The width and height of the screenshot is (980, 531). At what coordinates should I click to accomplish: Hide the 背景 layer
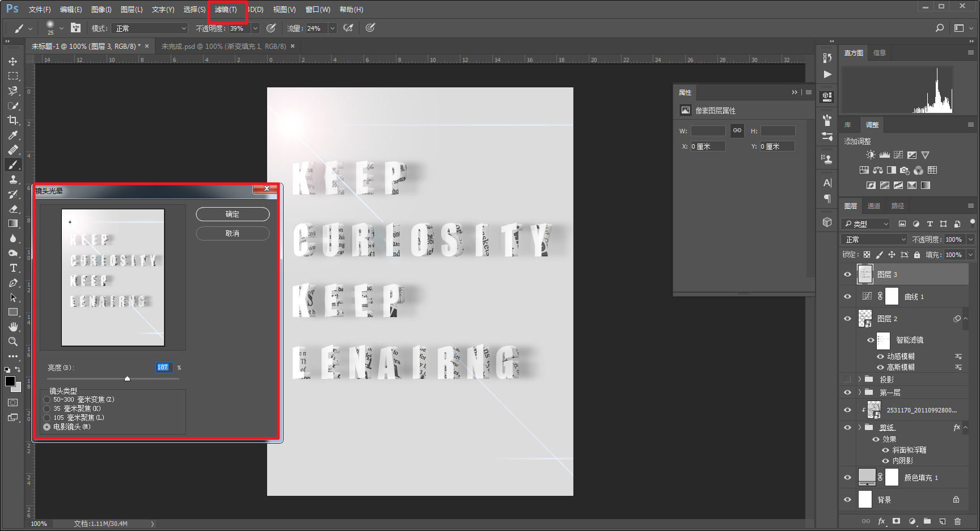(x=847, y=500)
